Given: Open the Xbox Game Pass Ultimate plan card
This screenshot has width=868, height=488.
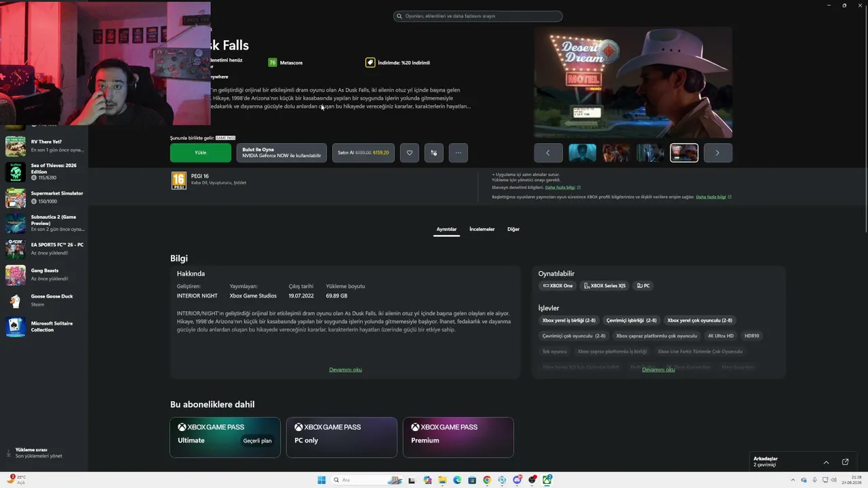Looking at the screenshot, I should tap(225, 437).
